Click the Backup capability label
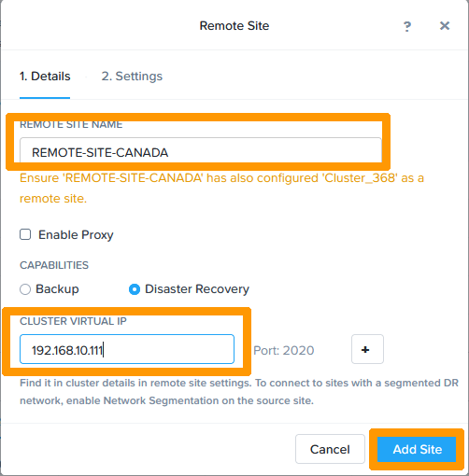 coord(57,289)
